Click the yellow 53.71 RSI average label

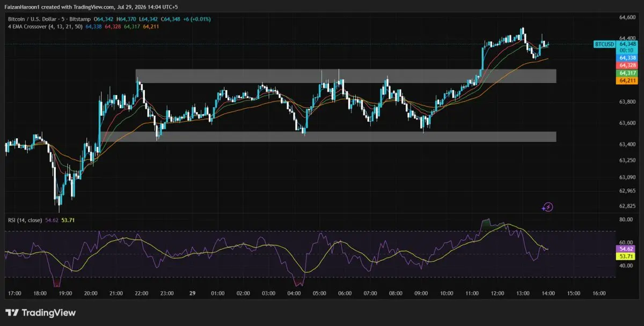click(x=627, y=256)
